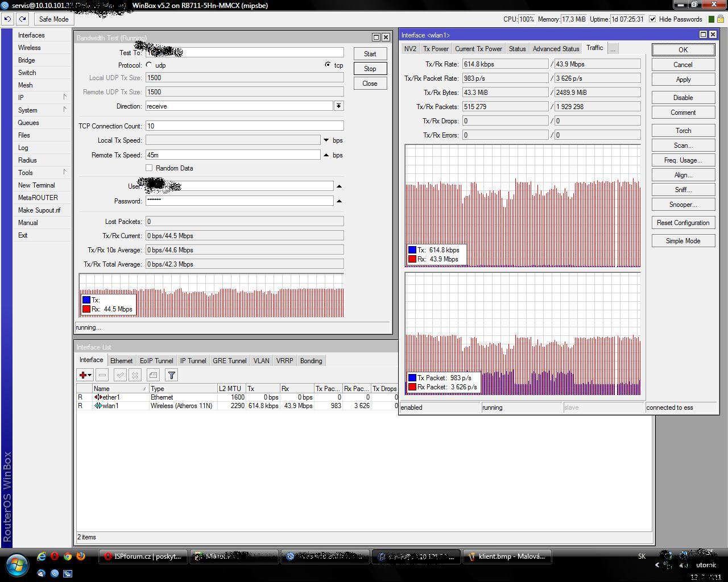This screenshot has width=728, height=582.
Task: Click the cross Disable interface icon
Action: pyautogui.click(x=135, y=375)
